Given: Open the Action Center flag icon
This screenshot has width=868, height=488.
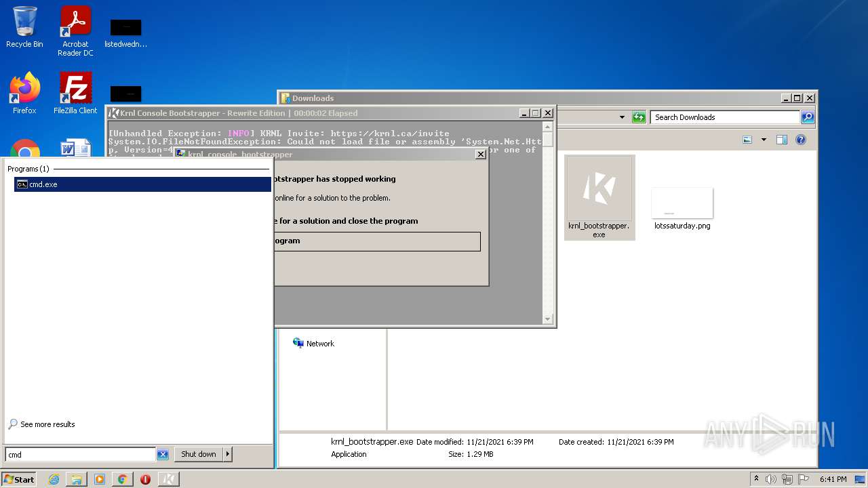Looking at the screenshot, I should pos(804,479).
